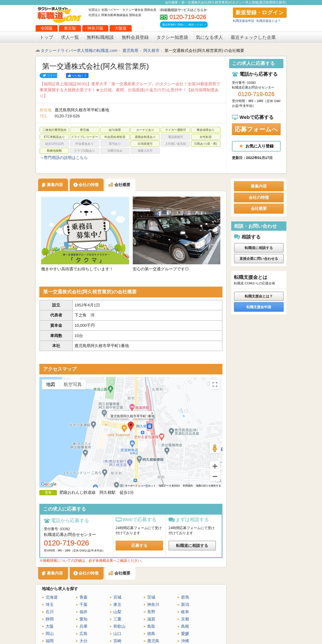Click the 阿久根郵便局 post office marker
Viewport: 322px width, 644px height.
point(139,459)
